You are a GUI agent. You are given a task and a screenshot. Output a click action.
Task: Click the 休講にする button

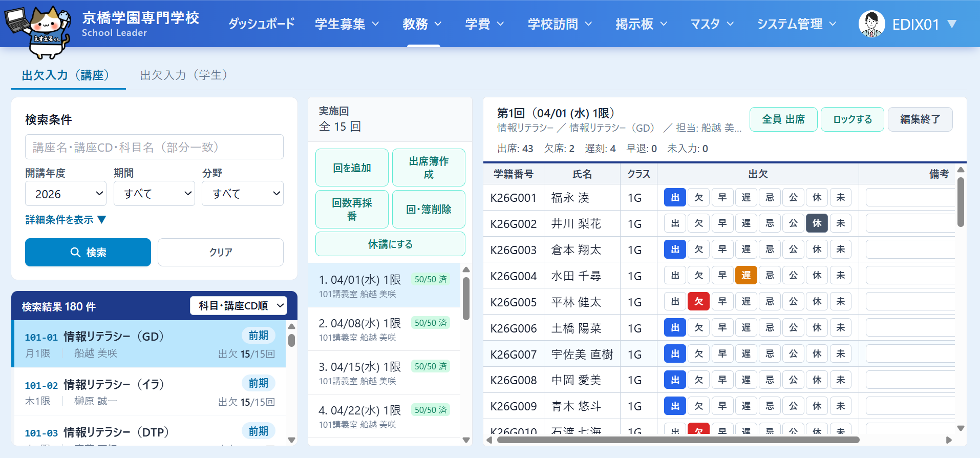click(x=390, y=244)
